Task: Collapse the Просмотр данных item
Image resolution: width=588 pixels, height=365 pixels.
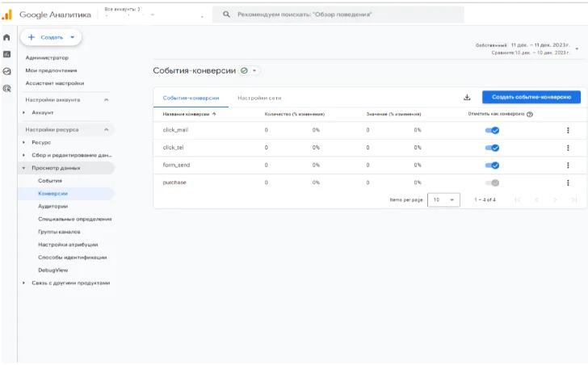Action: (x=23, y=168)
